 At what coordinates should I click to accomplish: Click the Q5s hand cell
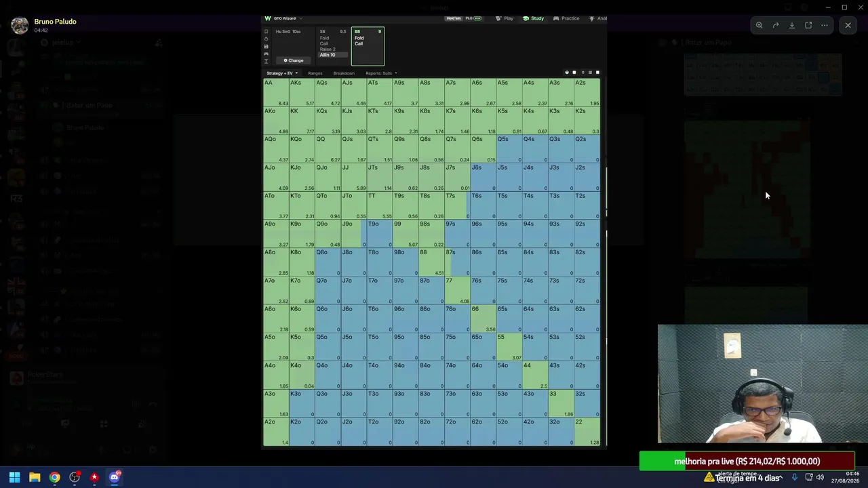(509, 149)
